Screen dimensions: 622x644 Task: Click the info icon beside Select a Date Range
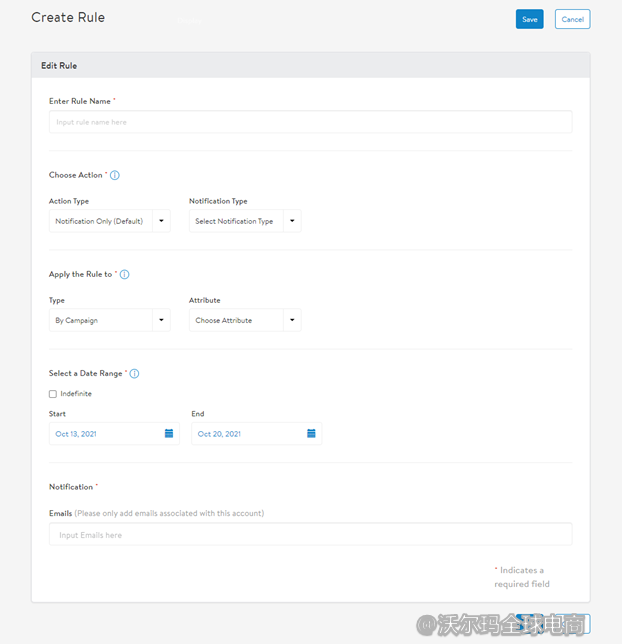tap(134, 373)
